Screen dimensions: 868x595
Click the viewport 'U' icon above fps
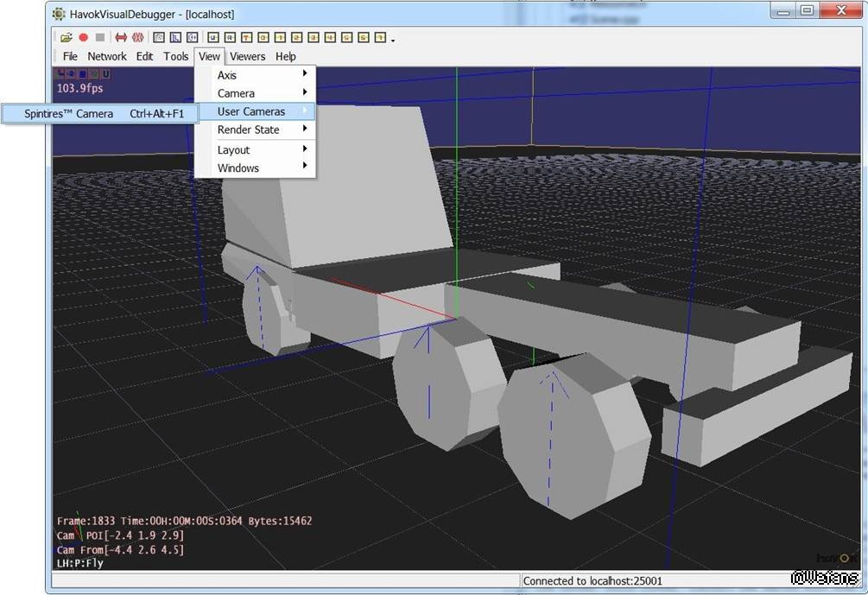click(x=105, y=74)
